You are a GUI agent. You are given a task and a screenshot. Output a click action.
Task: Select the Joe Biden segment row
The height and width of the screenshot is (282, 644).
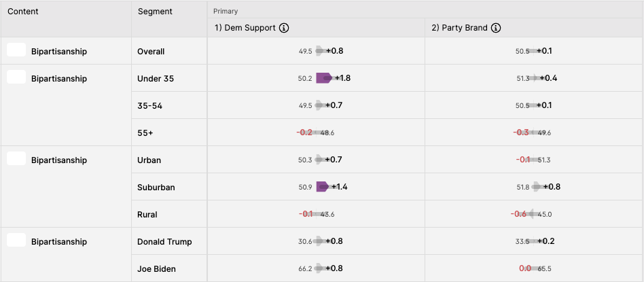(387, 268)
